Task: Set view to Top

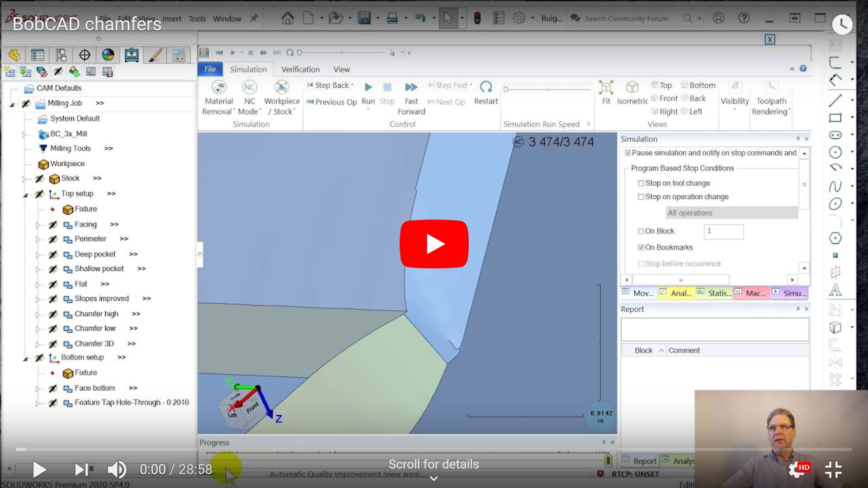Action: (x=661, y=85)
